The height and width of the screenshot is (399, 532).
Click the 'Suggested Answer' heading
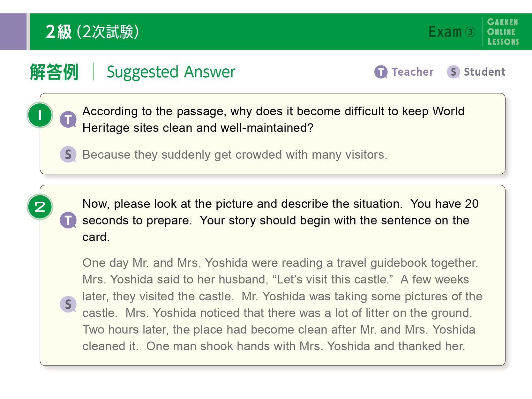[x=171, y=72]
